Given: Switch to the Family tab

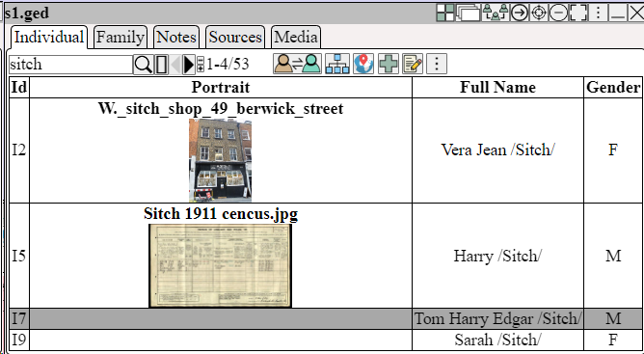Looking at the screenshot, I should pos(120,38).
